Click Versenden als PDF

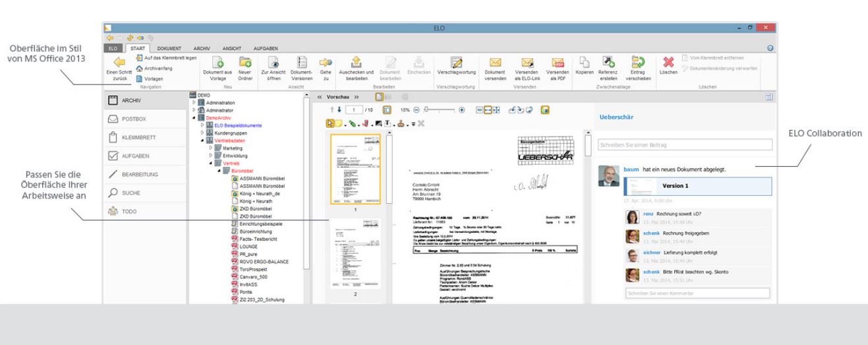[558, 69]
